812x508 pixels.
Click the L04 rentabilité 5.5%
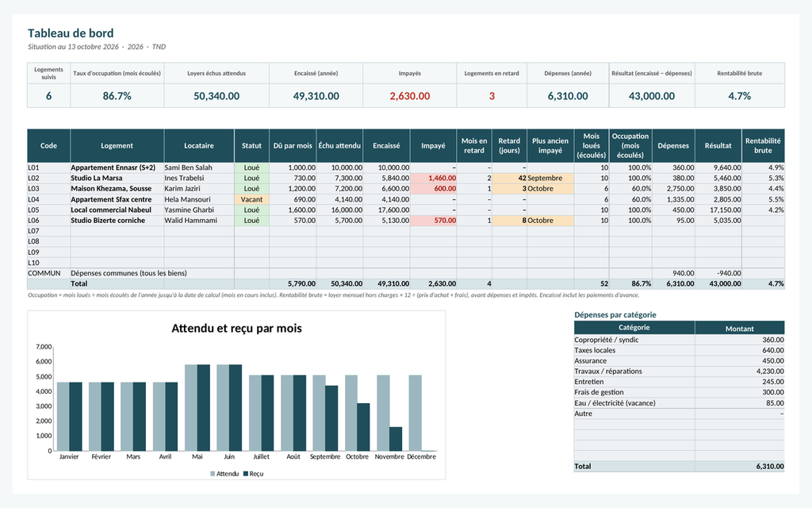[x=763, y=199]
